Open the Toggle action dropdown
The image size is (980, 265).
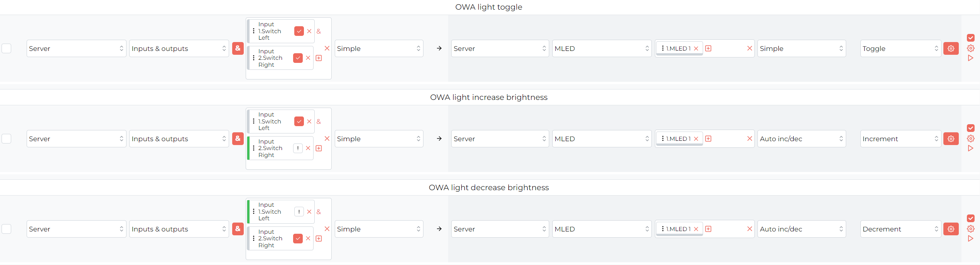click(x=901, y=48)
